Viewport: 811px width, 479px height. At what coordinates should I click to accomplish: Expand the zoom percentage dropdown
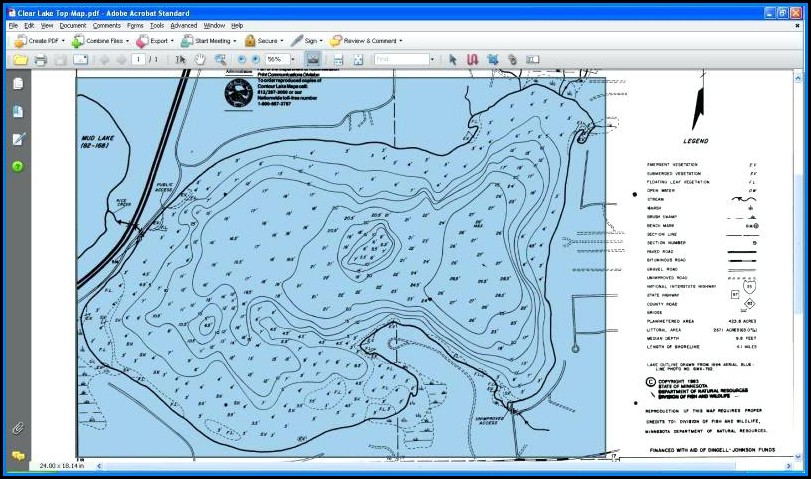[x=291, y=60]
